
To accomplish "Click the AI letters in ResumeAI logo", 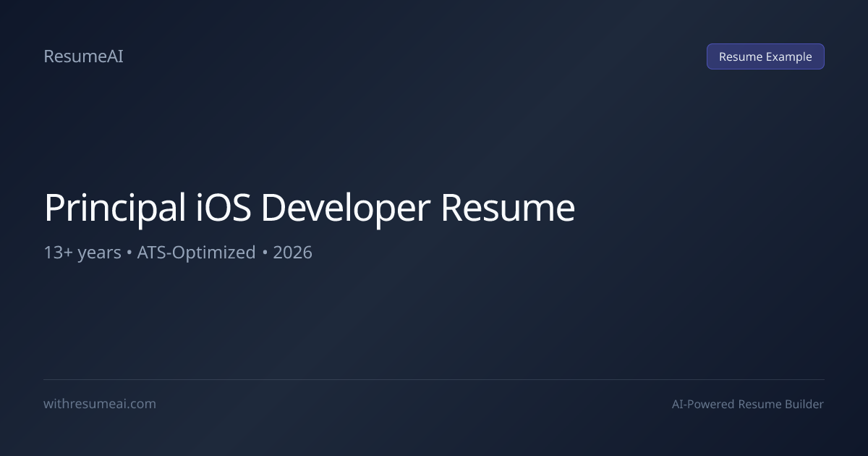I will point(116,56).
